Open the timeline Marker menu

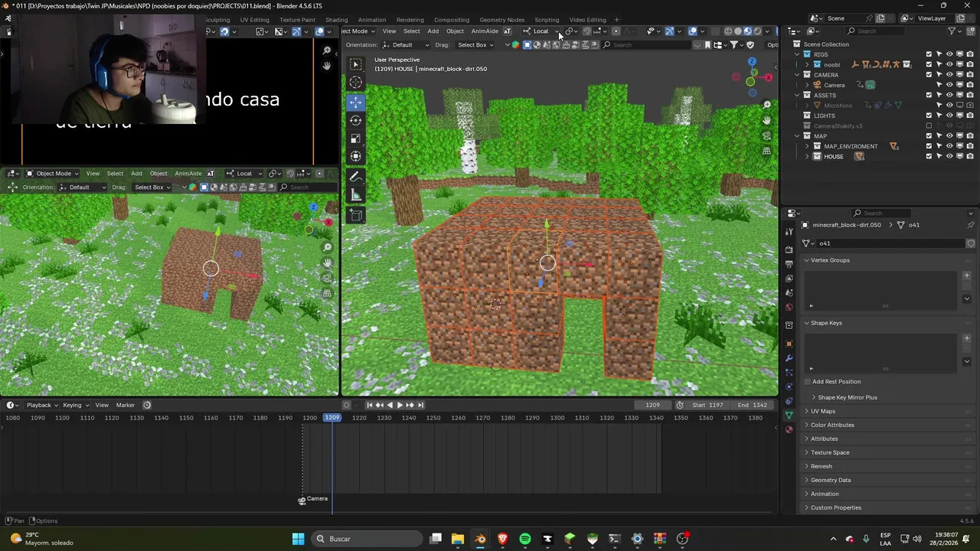tap(126, 405)
